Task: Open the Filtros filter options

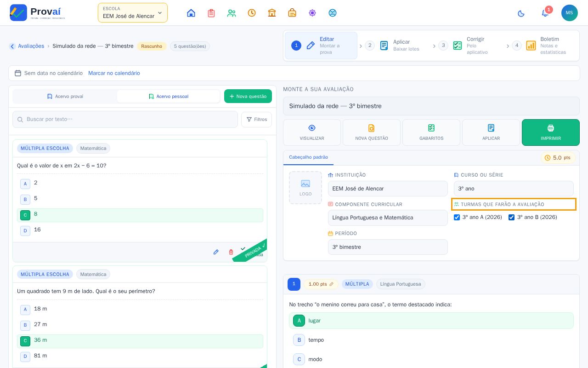Action: 256,120
